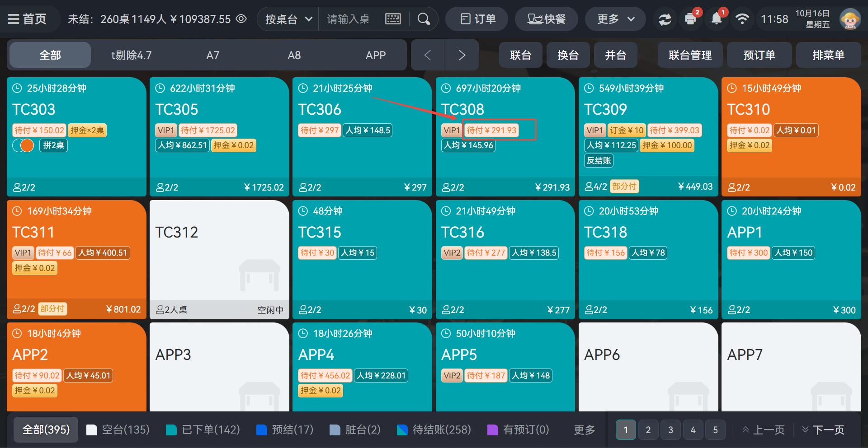Click the Wi-Fi status icon
Image resolution: width=868 pixels, height=448 pixels.
[x=742, y=19]
